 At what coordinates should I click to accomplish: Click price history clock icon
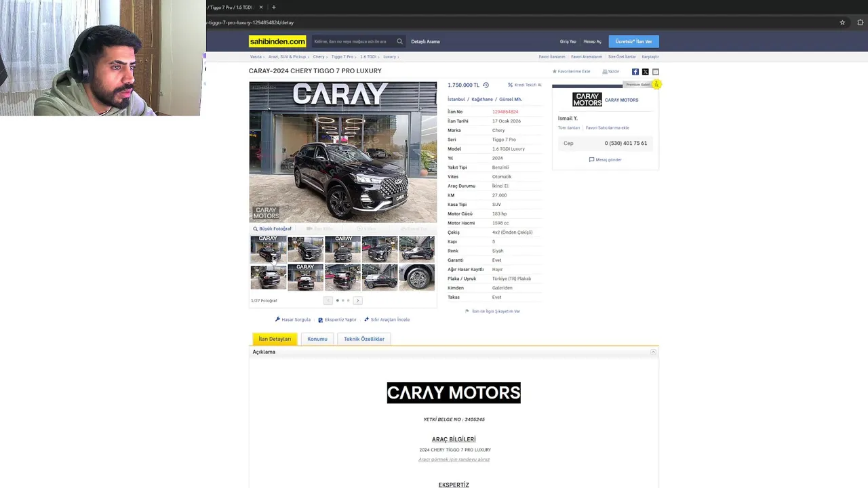[x=486, y=85]
